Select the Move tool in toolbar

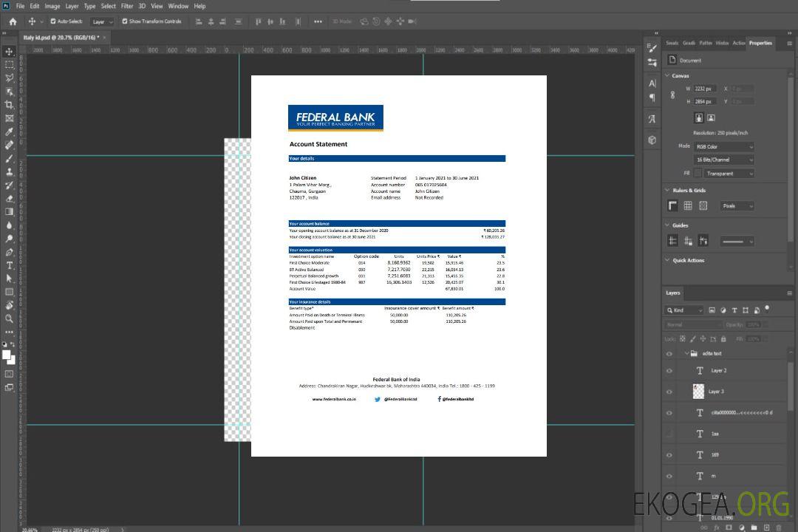10,52
